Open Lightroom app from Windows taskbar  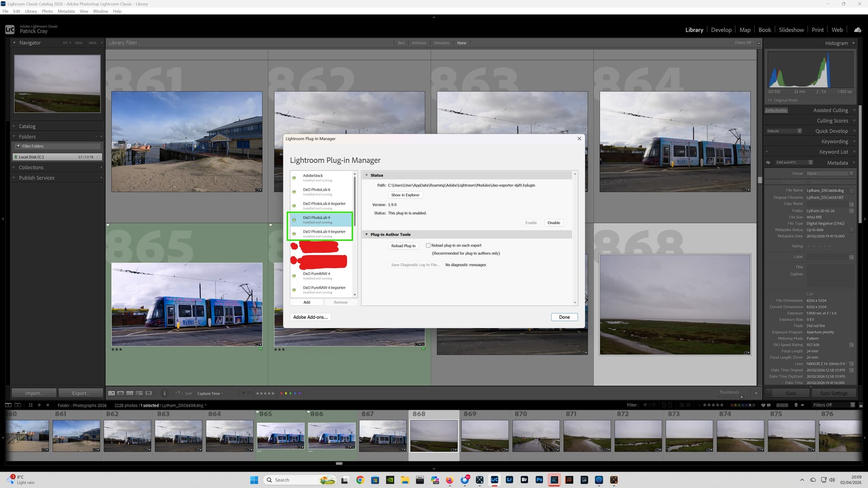pos(509,480)
